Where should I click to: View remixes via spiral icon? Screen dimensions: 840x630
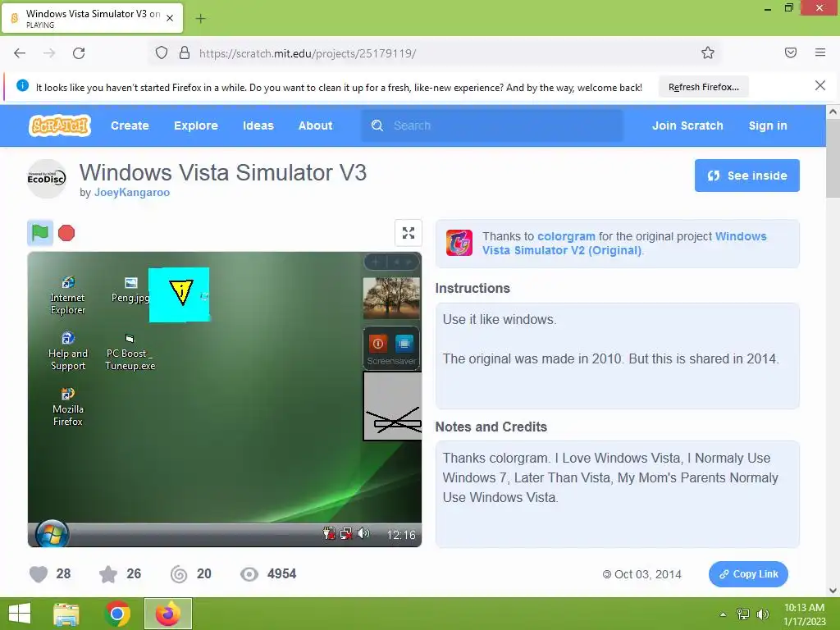179,574
